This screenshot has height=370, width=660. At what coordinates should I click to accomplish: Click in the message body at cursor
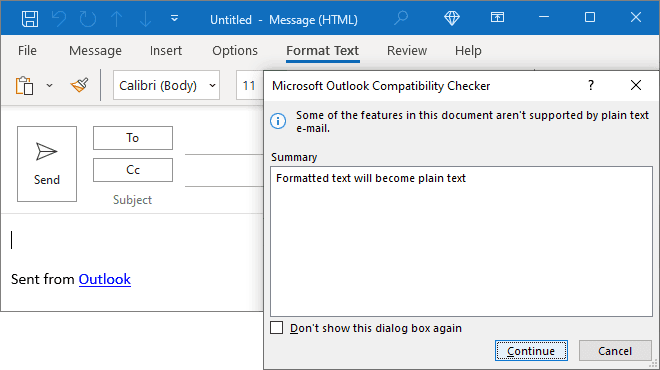click(12, 240)
